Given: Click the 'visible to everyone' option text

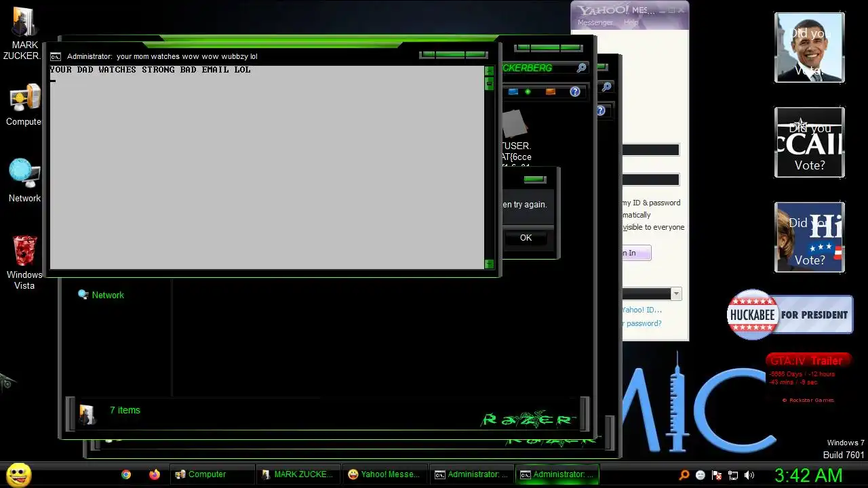Looking at the screenshot, I should 653,227.
